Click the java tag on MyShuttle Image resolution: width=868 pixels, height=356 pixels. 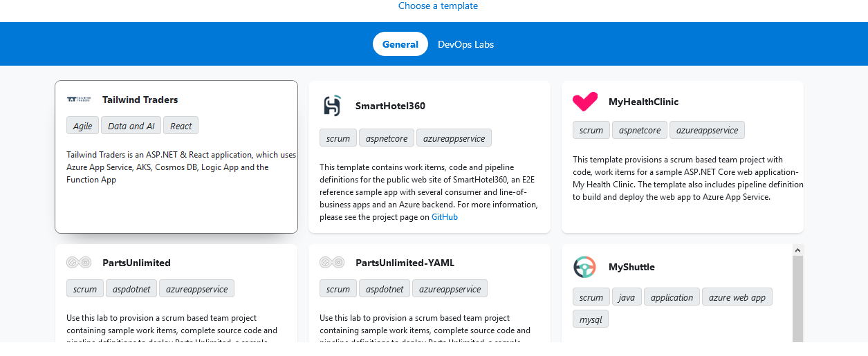pyautogui.click(x=627, y=297)
